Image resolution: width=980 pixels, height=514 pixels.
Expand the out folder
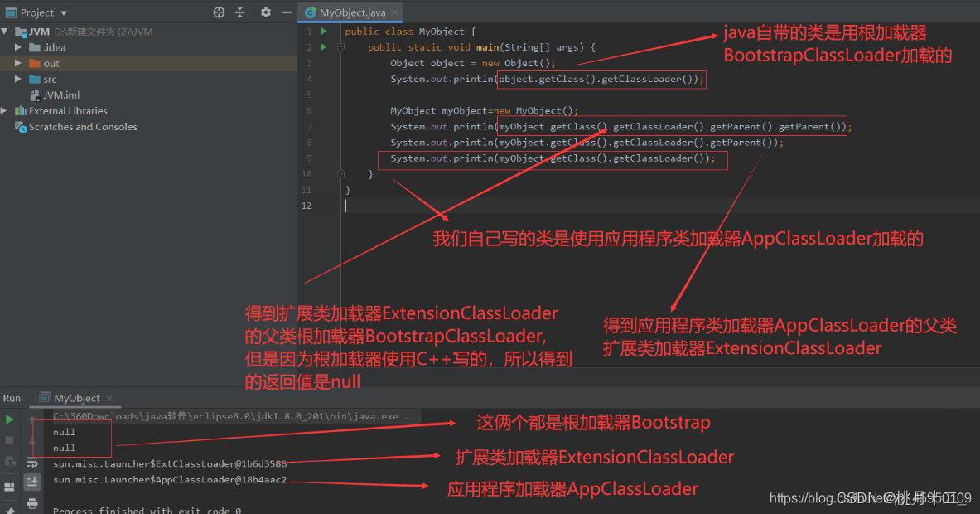(x=17, y=63)
